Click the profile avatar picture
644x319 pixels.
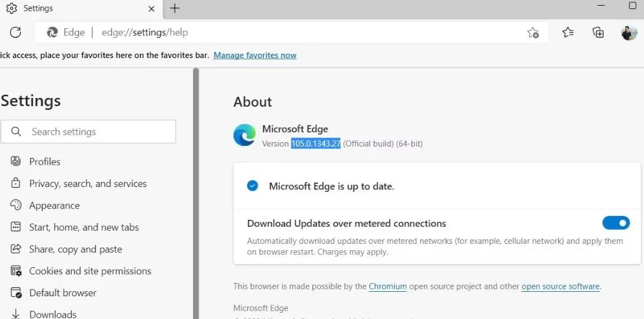point(629,32)
